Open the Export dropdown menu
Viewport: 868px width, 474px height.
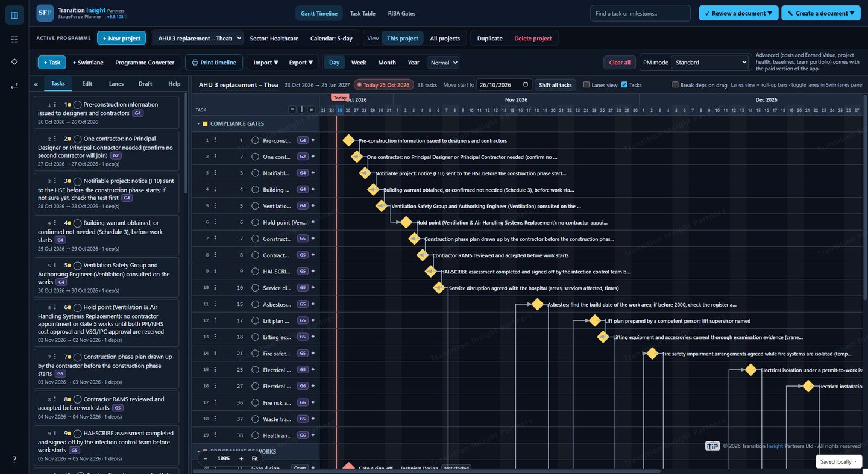coord(301,63)
